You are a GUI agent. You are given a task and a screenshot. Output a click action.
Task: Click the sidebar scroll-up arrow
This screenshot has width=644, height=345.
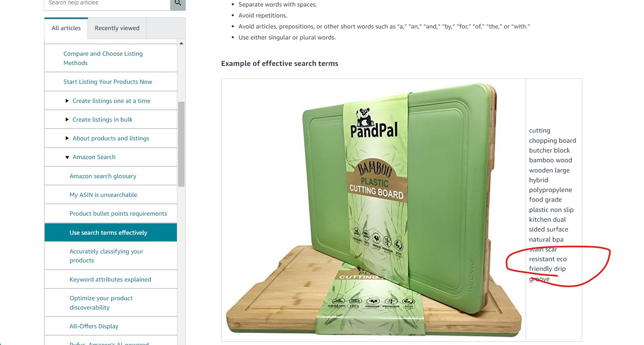pyautogui.click(x=181, y=43)
